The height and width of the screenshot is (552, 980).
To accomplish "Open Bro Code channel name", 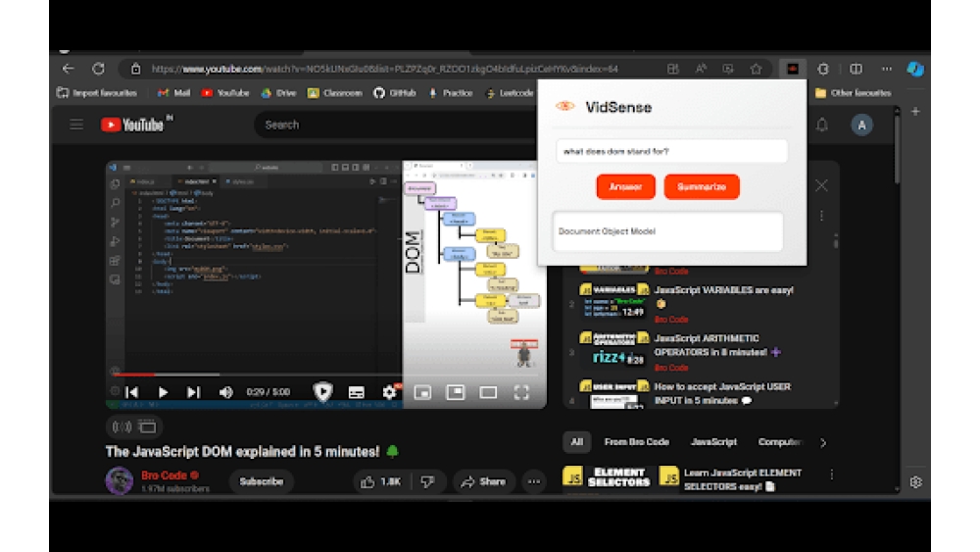I will tap(164, 476).
